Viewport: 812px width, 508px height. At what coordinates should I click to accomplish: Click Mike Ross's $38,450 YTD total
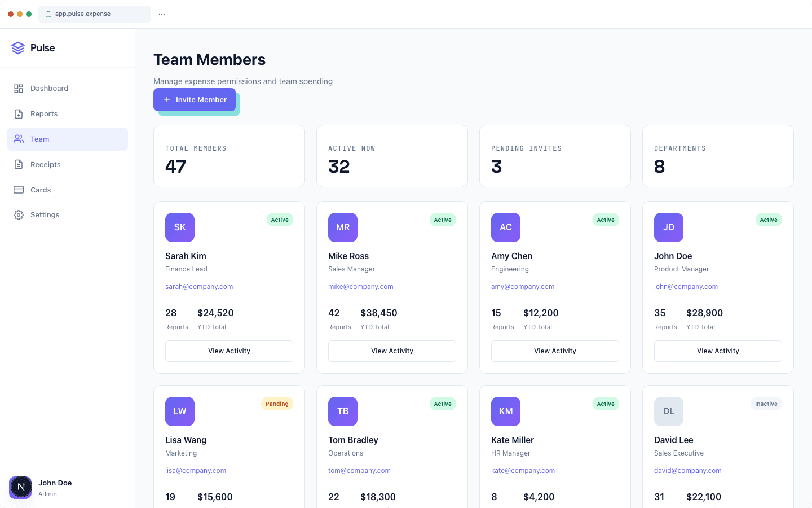click(379, 313)
